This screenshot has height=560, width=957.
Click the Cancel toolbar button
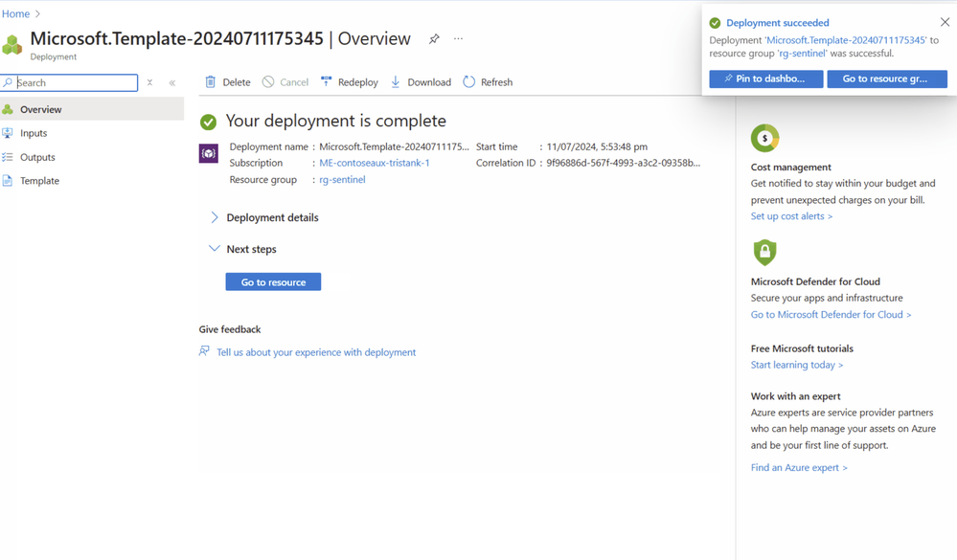[x=285, y=81]
